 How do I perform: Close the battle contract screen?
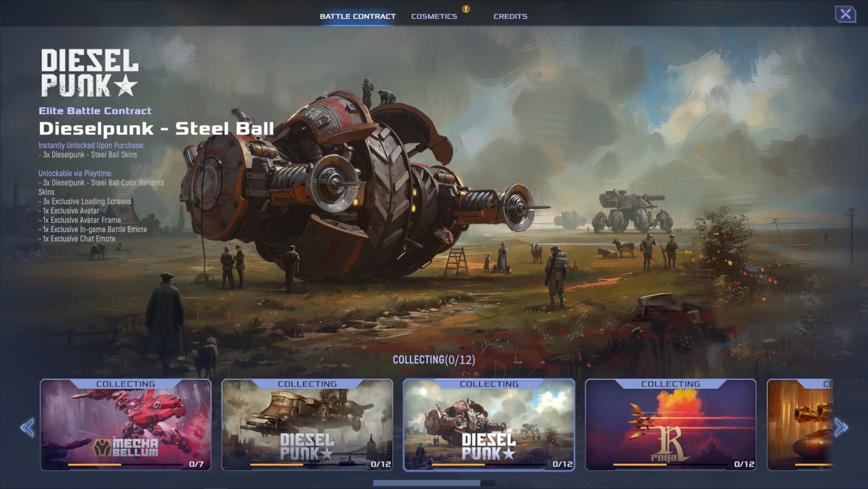(845, 14)
